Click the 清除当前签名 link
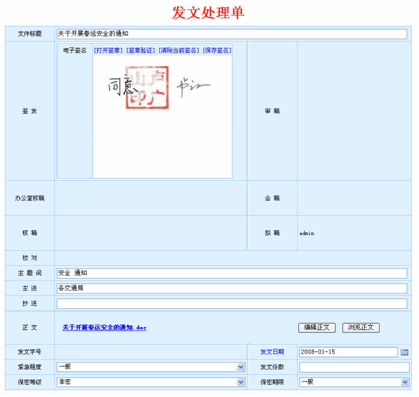 179,50
